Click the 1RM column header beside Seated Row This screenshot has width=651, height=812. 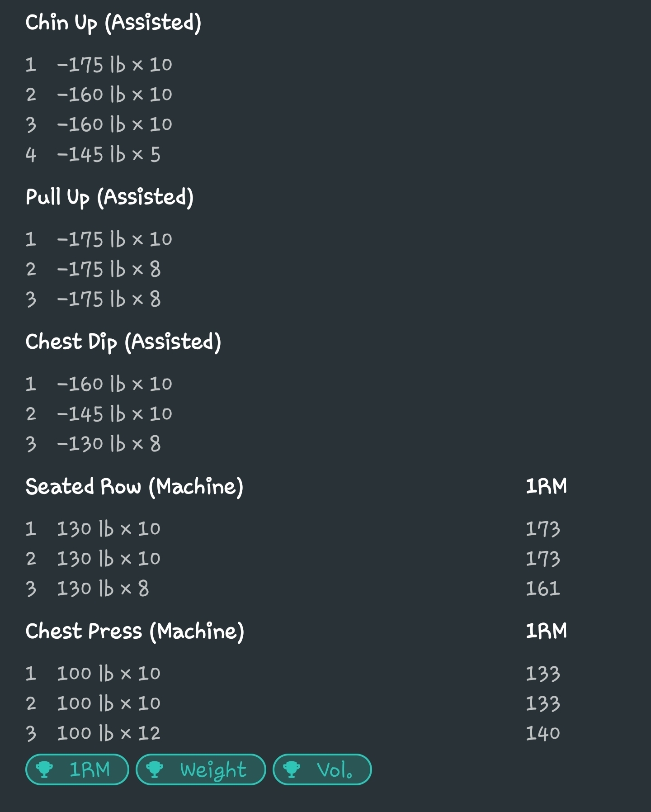coord(546,487)
